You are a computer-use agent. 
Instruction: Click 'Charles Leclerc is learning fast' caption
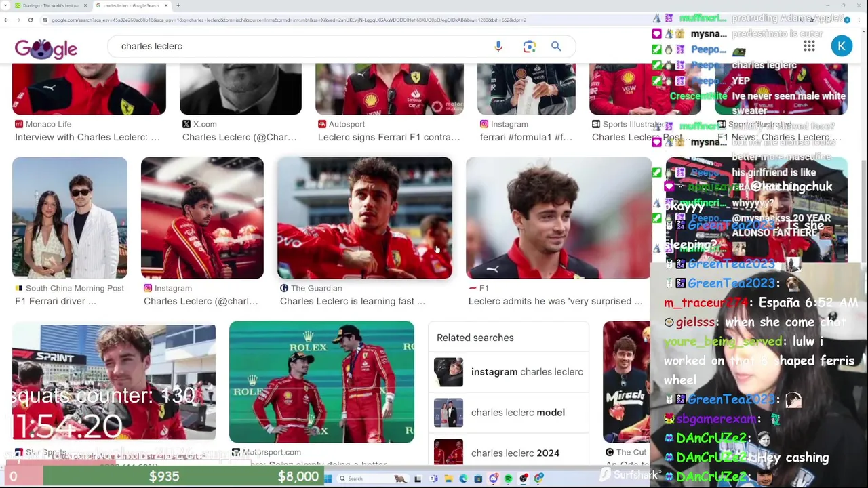[x=353, y=301]
